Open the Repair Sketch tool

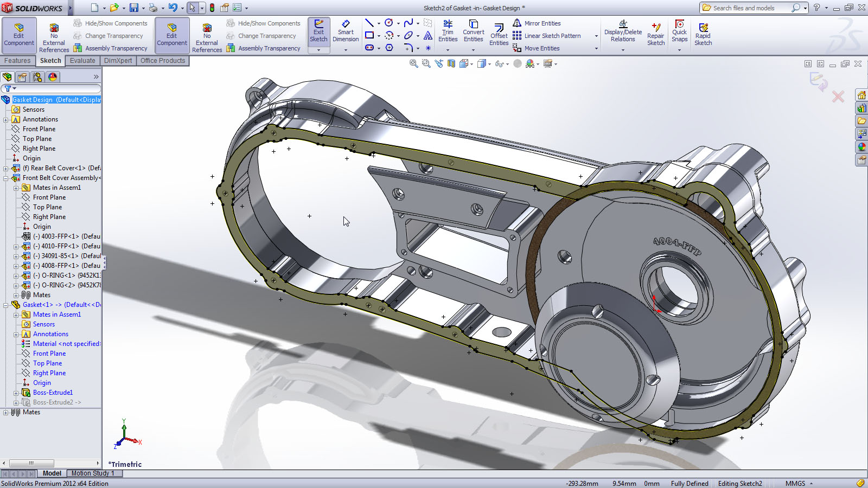coord(655,33)
